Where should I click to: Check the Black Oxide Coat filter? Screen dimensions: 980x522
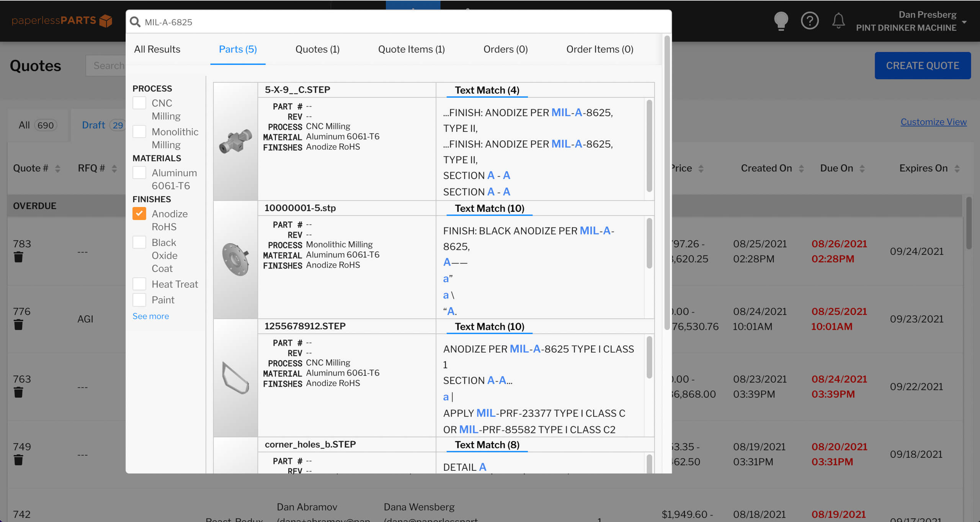(139, 242)
